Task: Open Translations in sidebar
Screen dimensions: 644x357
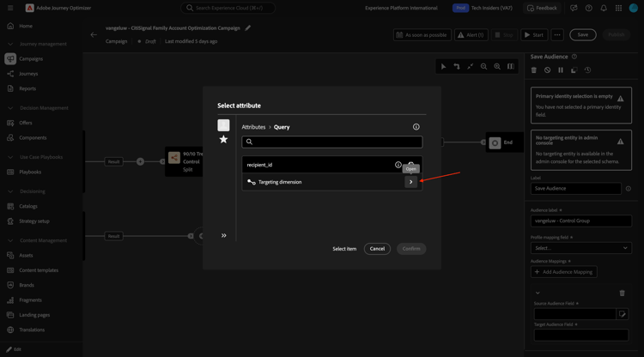Action: point(32,330)
